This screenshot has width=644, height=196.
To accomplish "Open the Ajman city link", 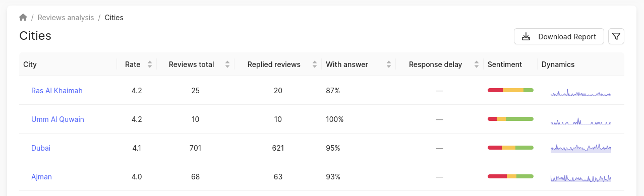I will tap(41, 177).
